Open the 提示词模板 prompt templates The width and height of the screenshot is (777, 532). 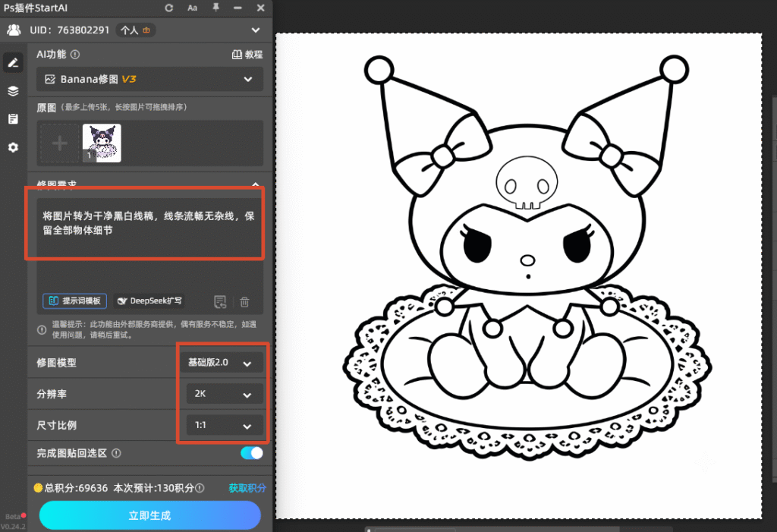(x=75, y=301)
